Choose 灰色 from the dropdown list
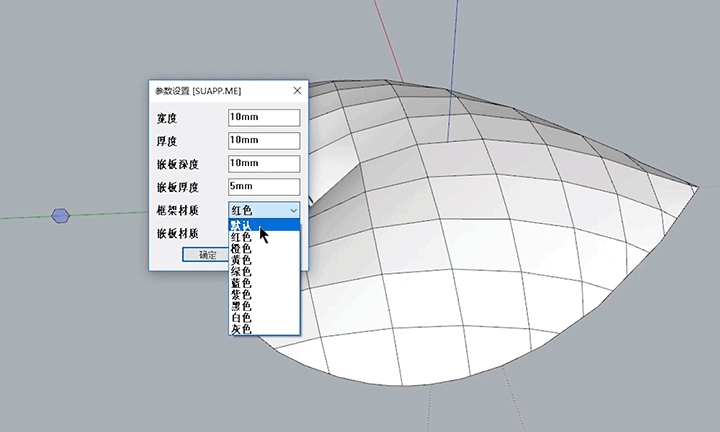Image resolution: width=720 pixels, height=432 pixels. (264, 329)
